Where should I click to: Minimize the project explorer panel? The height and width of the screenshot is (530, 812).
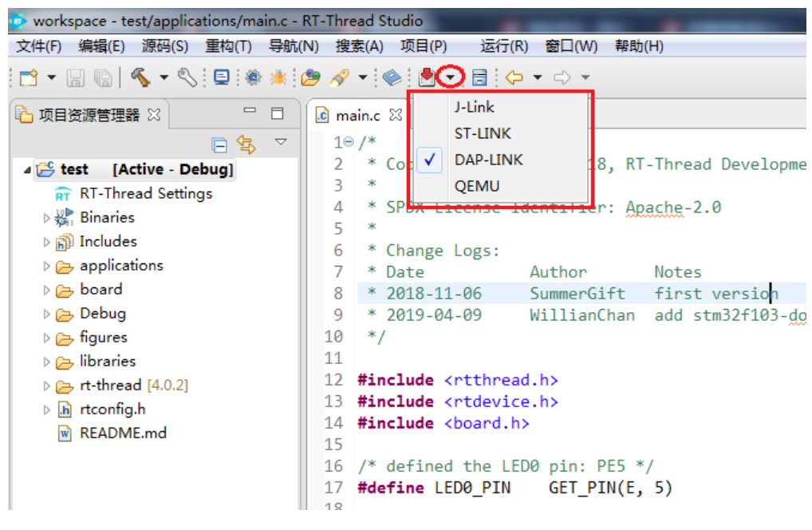point(250,110)
